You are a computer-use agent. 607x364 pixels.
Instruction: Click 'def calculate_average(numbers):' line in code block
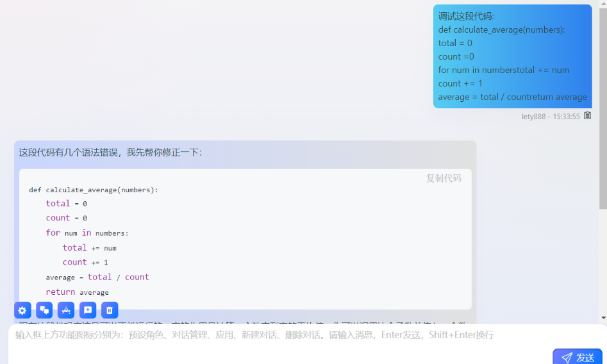tap(94, 190)
